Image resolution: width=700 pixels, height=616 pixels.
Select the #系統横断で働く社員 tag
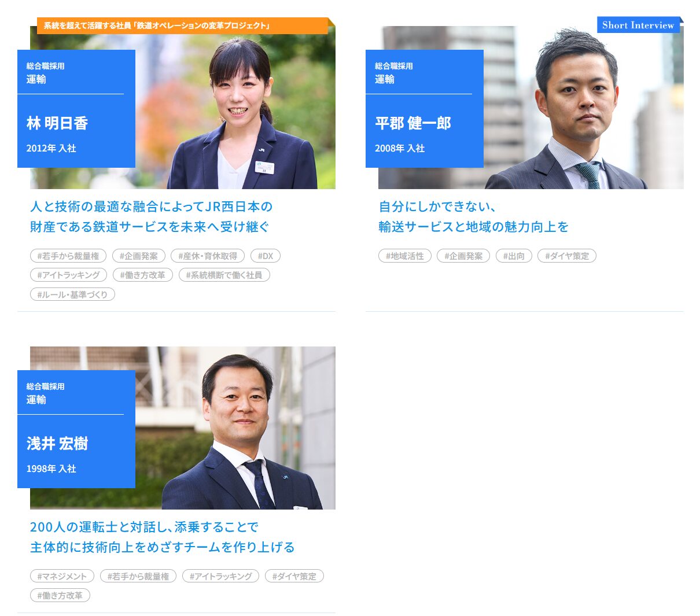click(x=224, y=275)
